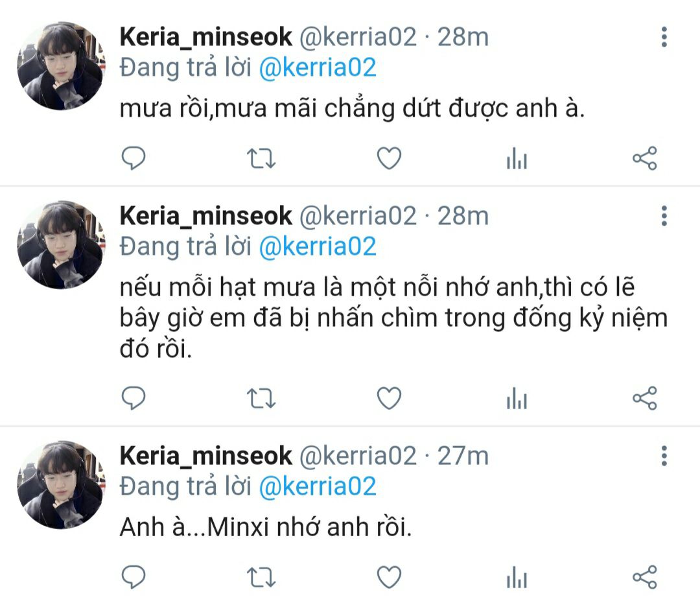This screenshot has width=700, height=601.
Task: Like the "nếu mỗi hạt mưa" tweet
Action: tap(389, 398)
